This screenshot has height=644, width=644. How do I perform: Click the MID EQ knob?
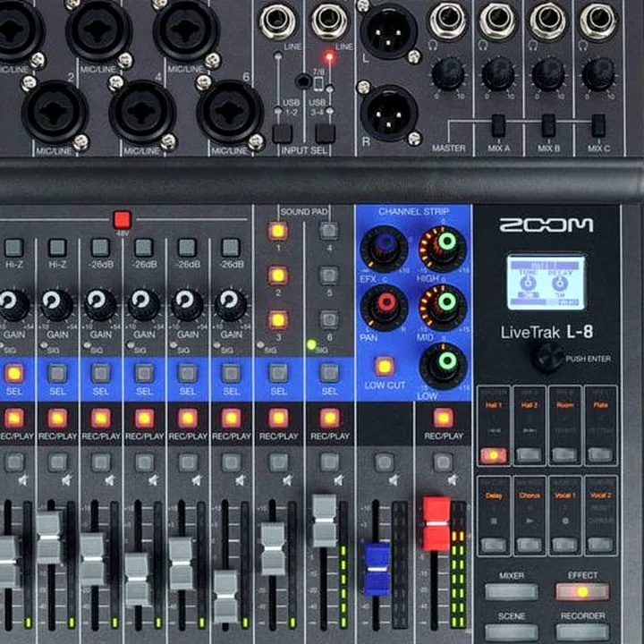(443, 307)
